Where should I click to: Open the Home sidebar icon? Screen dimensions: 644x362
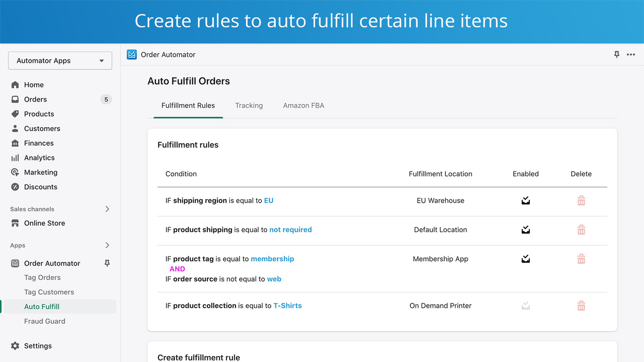point(16,84)
